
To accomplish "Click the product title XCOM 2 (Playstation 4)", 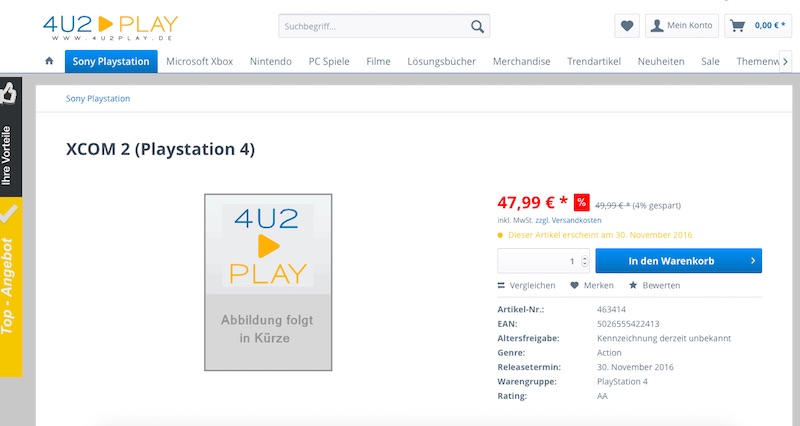I will tap(160, 149).
